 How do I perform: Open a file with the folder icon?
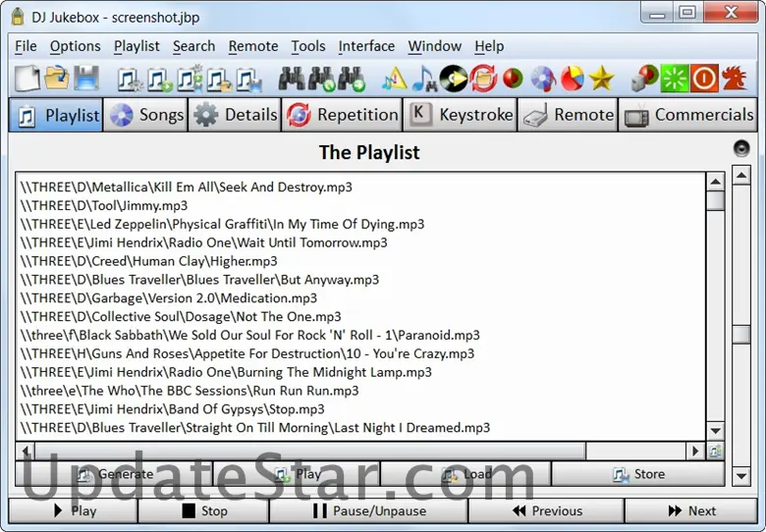(57, 79)
